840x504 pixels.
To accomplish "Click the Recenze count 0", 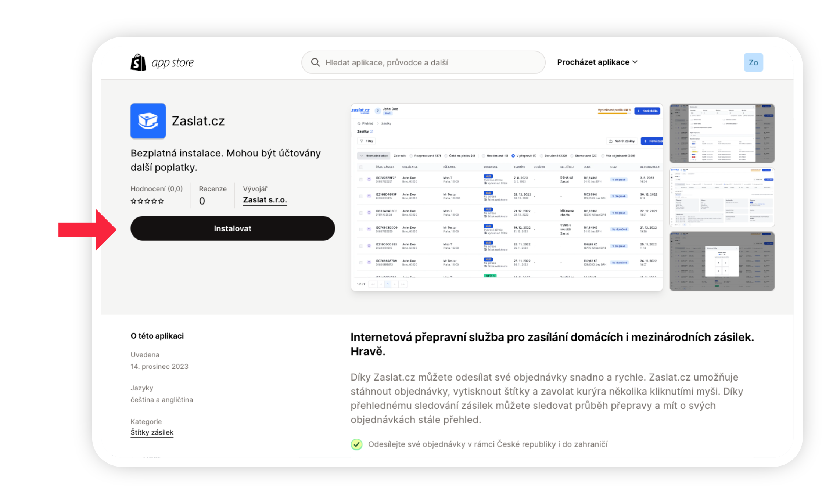I will (202, 201).
